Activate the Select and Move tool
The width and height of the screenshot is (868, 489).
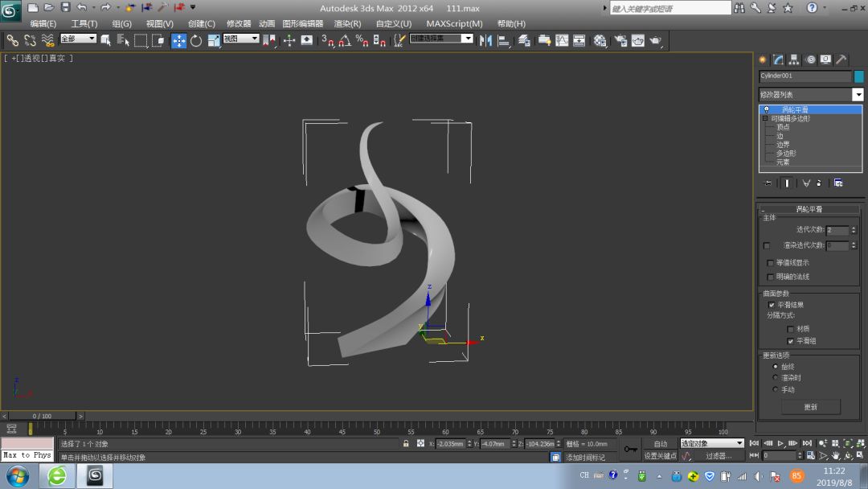178,40
